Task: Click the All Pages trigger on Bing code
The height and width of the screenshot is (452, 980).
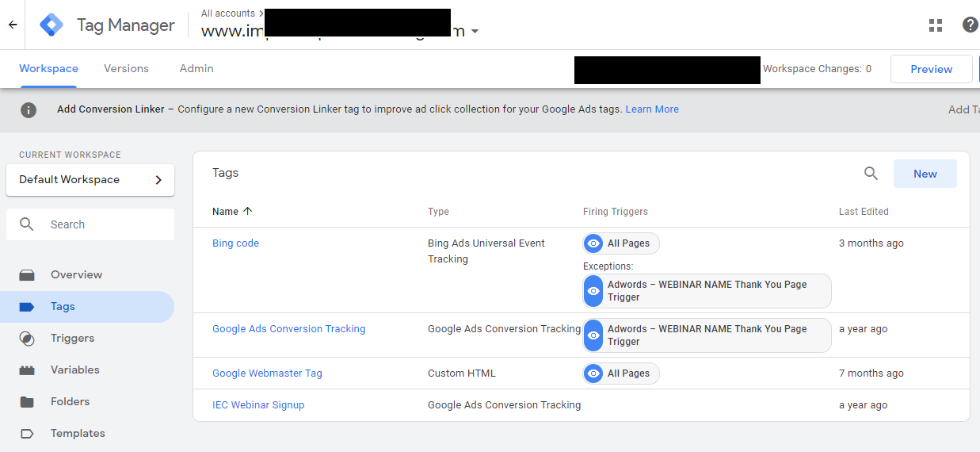Action: point(621,243)
